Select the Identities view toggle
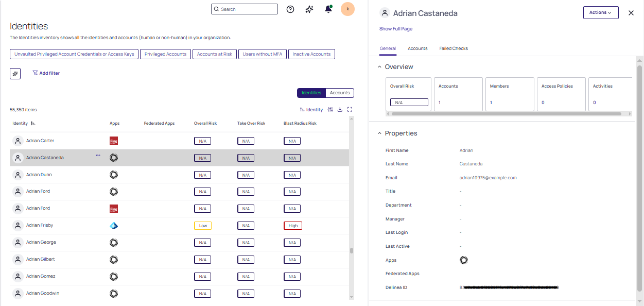Viewport: 644px width, 306px height. click(x=311, y=93)
